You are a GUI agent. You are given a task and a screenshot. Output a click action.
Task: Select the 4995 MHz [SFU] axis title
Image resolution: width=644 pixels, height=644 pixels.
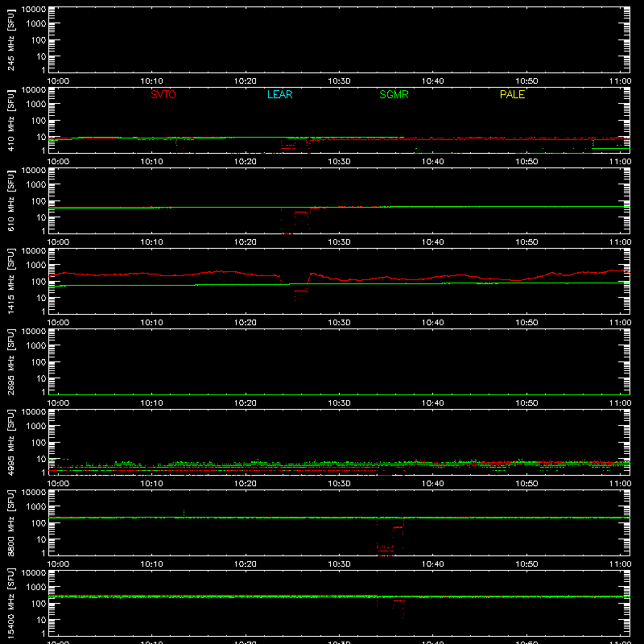10,442
